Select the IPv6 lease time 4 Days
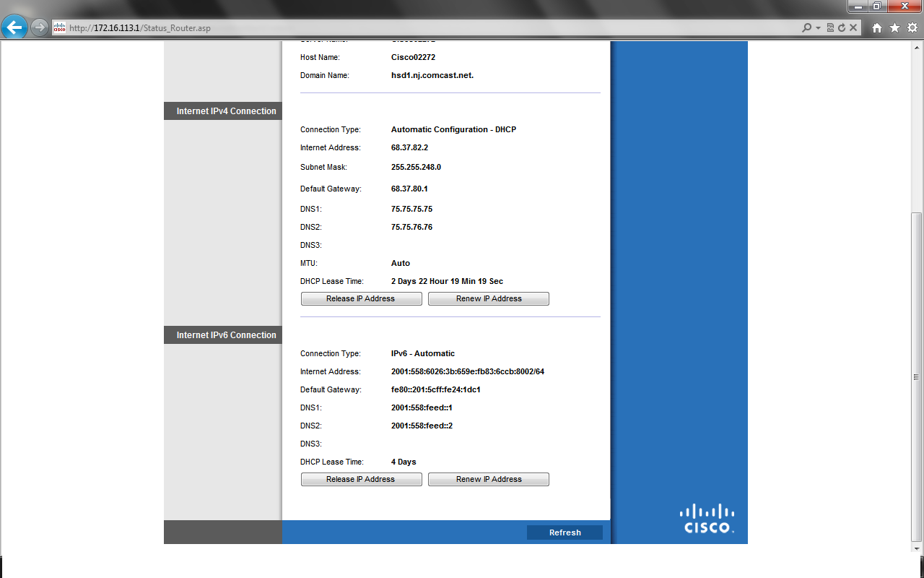Screen dimensions: 924x578 point(404,462)
